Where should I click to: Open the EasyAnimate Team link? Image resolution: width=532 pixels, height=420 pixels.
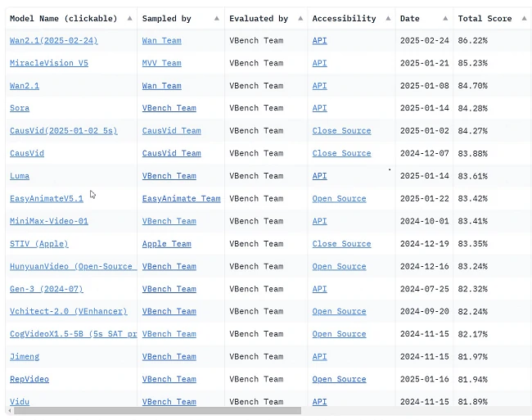[181, 199]
